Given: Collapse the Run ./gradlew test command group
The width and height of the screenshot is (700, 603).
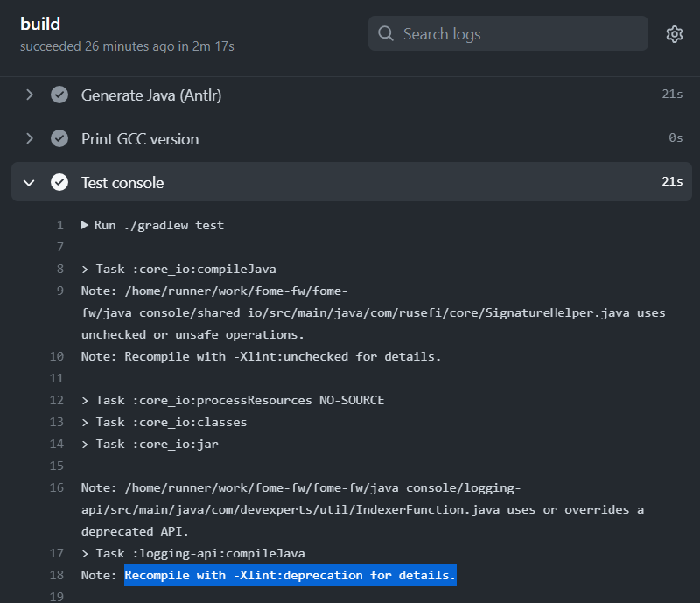Looking at the screenshot, I should tap(85, 225).
